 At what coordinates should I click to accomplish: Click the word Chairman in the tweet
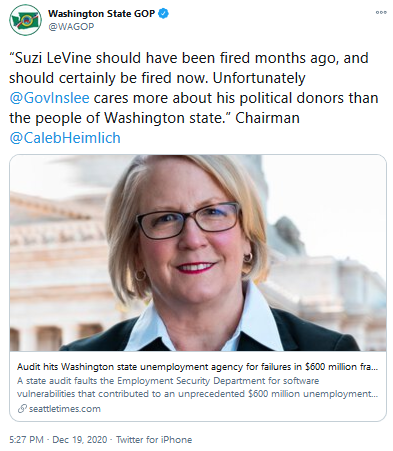[x=267, y=118]
